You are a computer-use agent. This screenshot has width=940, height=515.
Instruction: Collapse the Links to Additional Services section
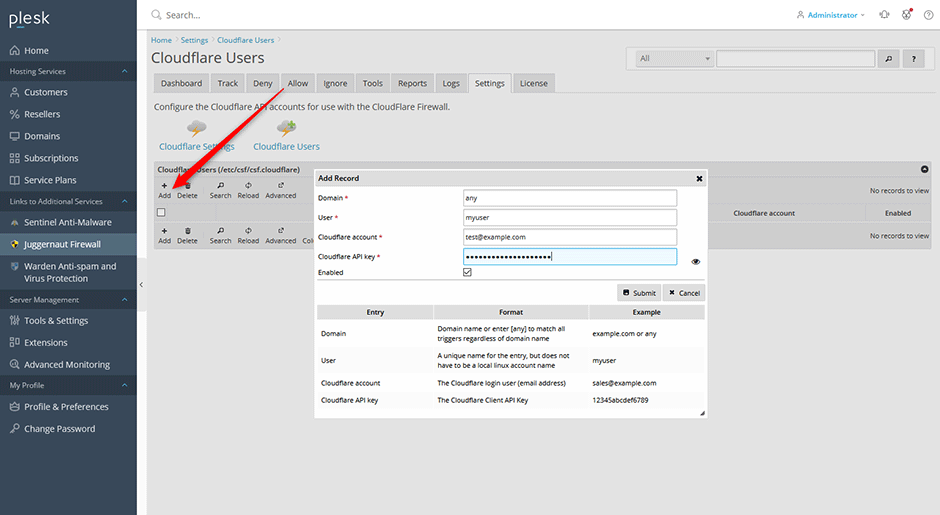tap(125, 201)
